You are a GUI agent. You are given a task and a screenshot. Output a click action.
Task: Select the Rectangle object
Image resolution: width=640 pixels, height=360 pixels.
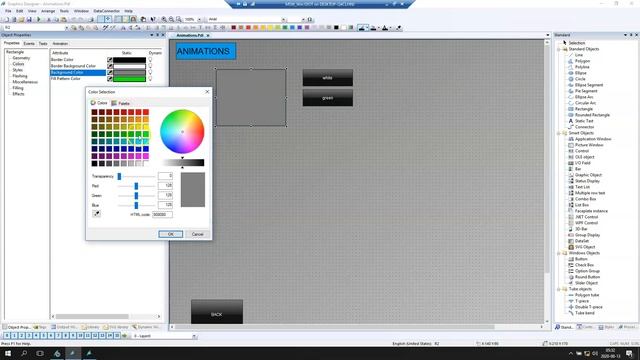point(584,109)
